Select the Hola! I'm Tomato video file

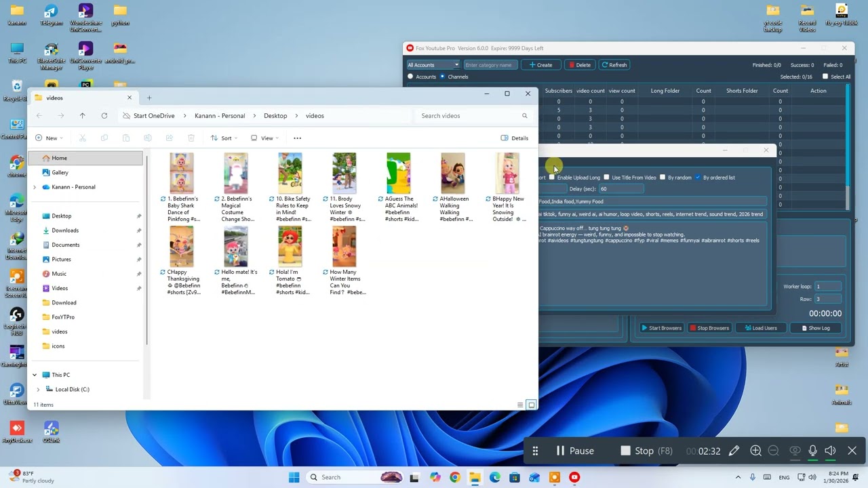click(x=290, y=261)
